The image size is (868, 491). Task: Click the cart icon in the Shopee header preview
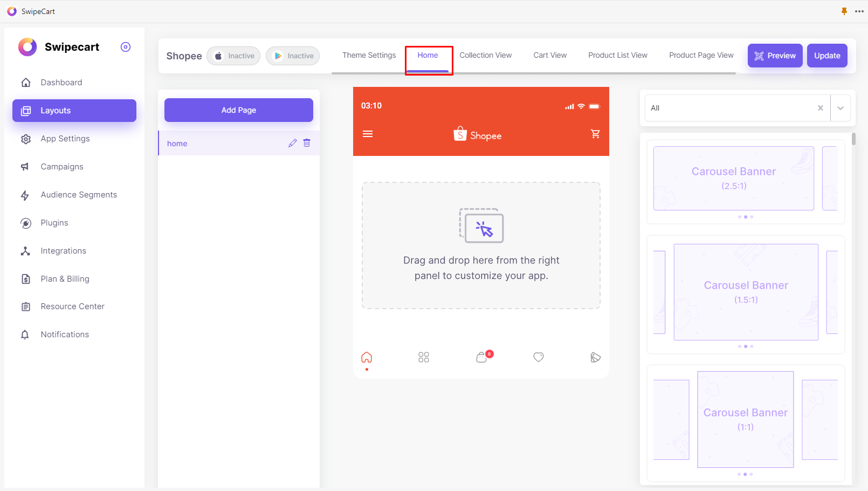(595, 133)
